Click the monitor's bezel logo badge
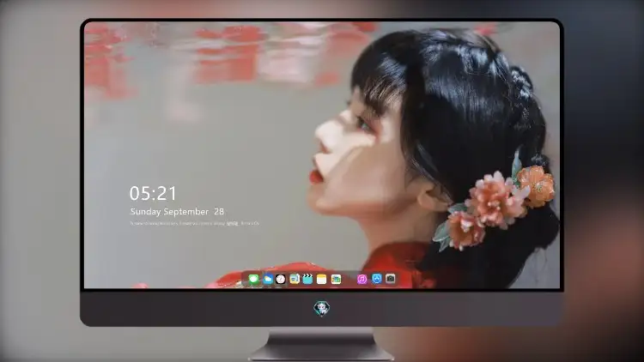The width and height of the screenshot is (644, 362). pos(322,308)
